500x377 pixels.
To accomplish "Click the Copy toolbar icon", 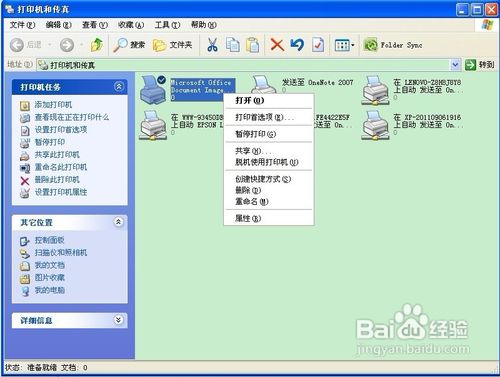I will [233, 45].
